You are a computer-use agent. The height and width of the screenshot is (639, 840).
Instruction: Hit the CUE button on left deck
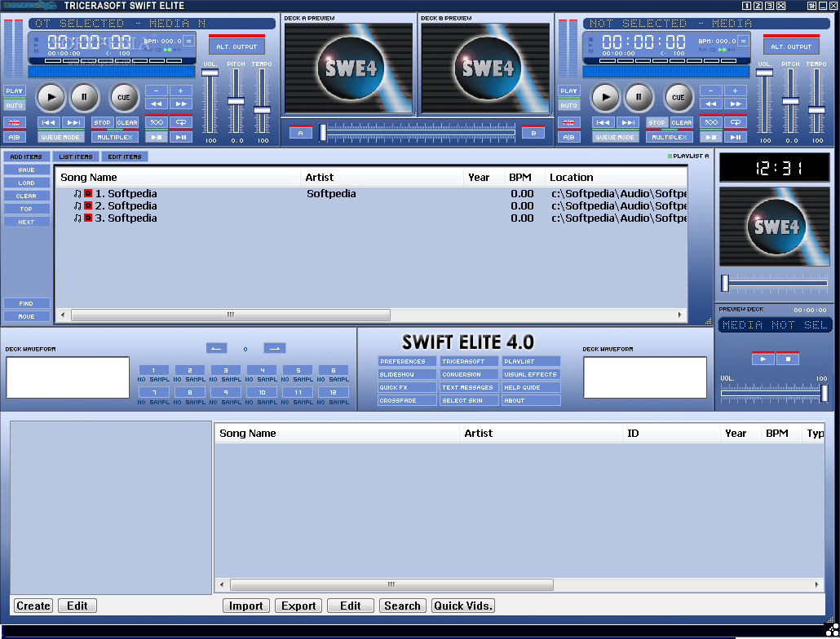124,98
